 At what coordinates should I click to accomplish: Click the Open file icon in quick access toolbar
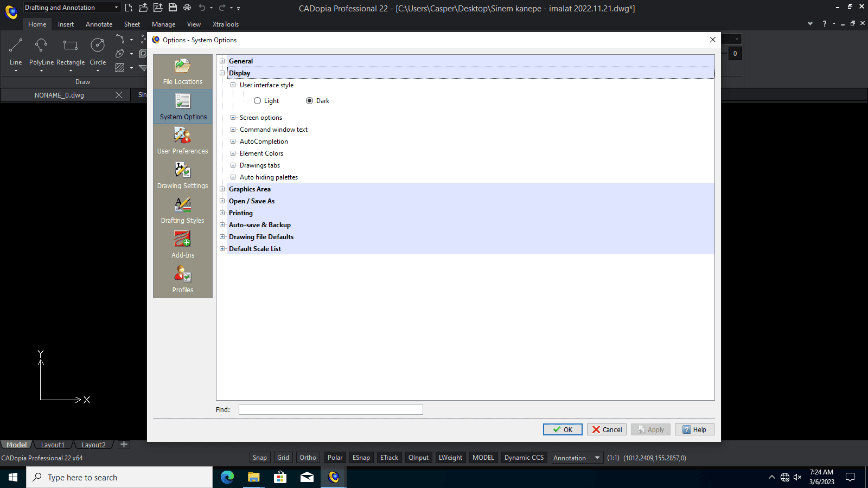pos(143,8)
